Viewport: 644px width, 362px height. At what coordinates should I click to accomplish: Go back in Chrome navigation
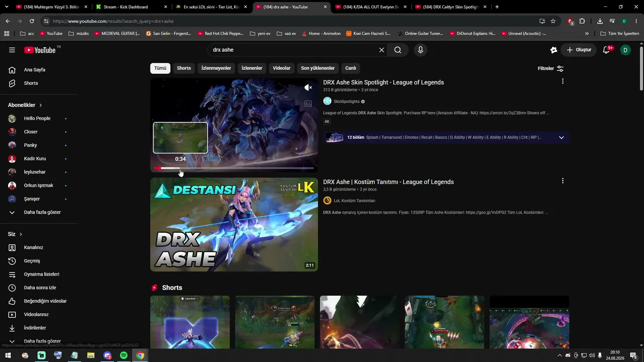pos(8,21)
